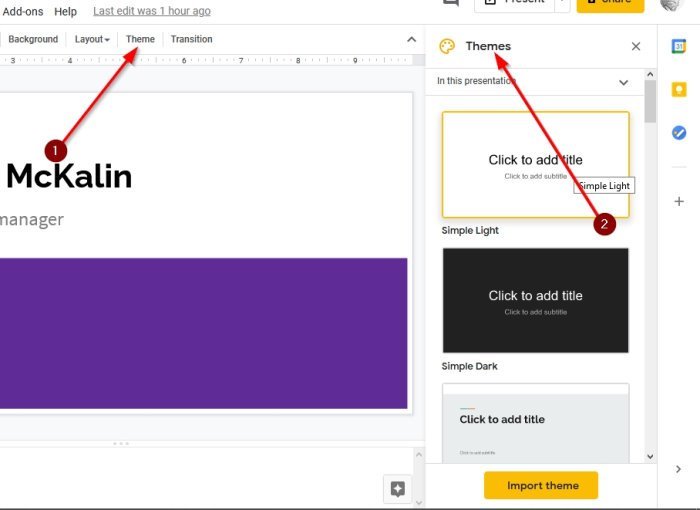This screenshot has width=700, height=510.
Task: Collapse the toolbar with up chevron
Action: 412,39
